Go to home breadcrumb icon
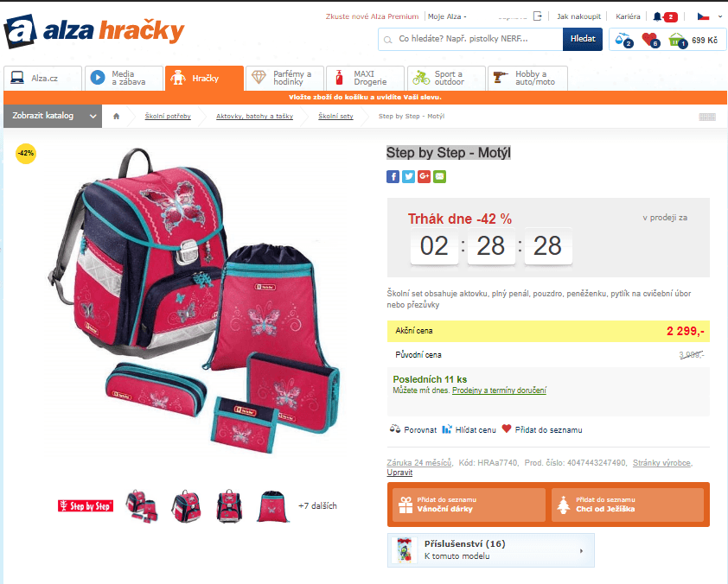This screenshot has height=584, width=728. pyautogui.click(x=117, y=117)
